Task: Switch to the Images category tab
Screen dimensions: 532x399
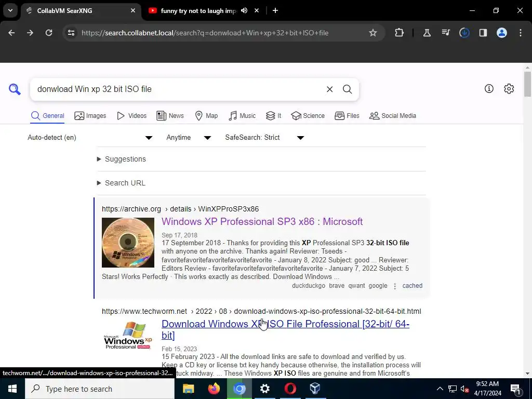Action: tap(90, 116)
